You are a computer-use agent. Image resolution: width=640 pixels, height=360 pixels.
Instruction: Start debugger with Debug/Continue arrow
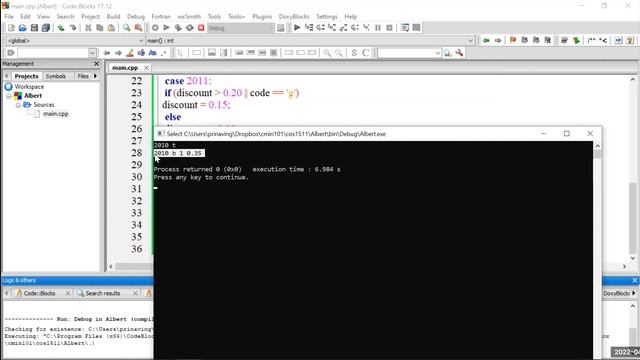tap(297, 28)
